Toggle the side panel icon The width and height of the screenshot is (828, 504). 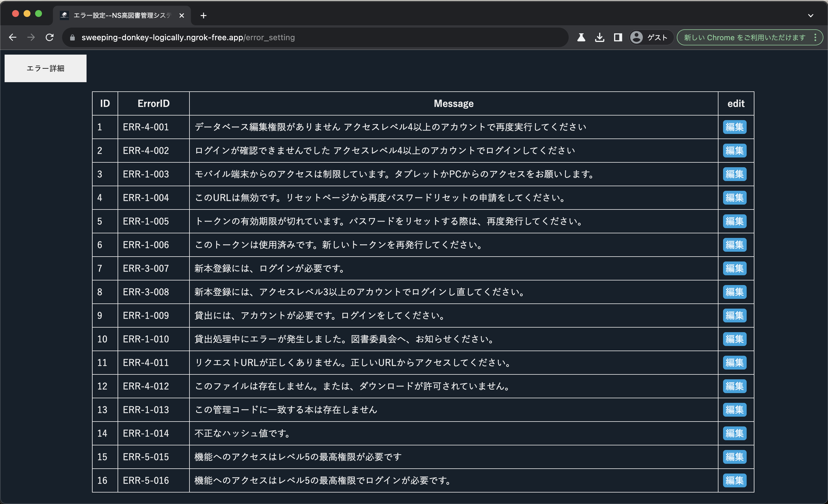pos(618,37)
